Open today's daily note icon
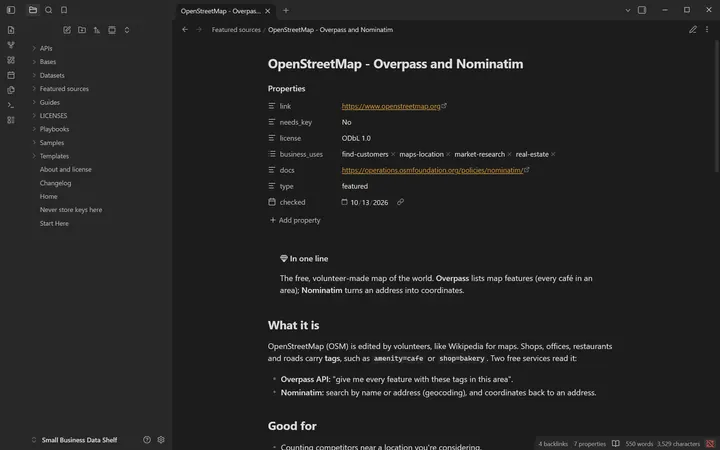Image resolution: width=720 pixels, height=450 pixels. pyautogui.click(x=11, y=75)
